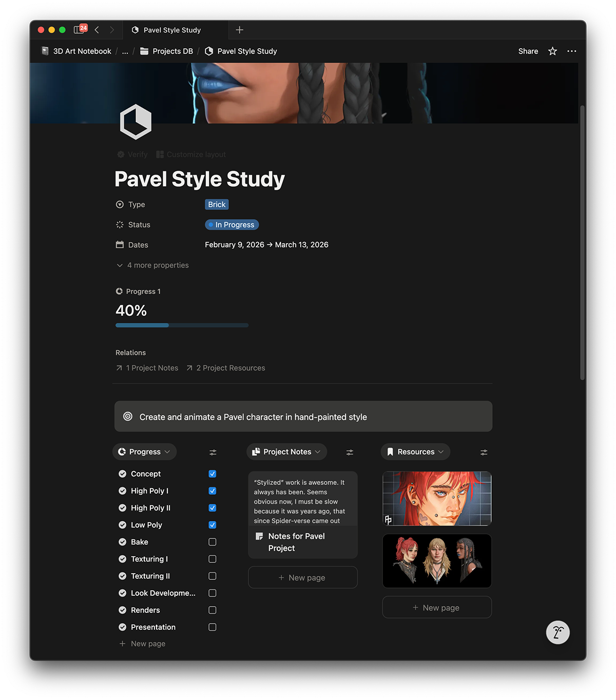This screenshot has height=700, width=616.
Task: Open Project Notes view settings icon
Action: click(x=350, y=452)
